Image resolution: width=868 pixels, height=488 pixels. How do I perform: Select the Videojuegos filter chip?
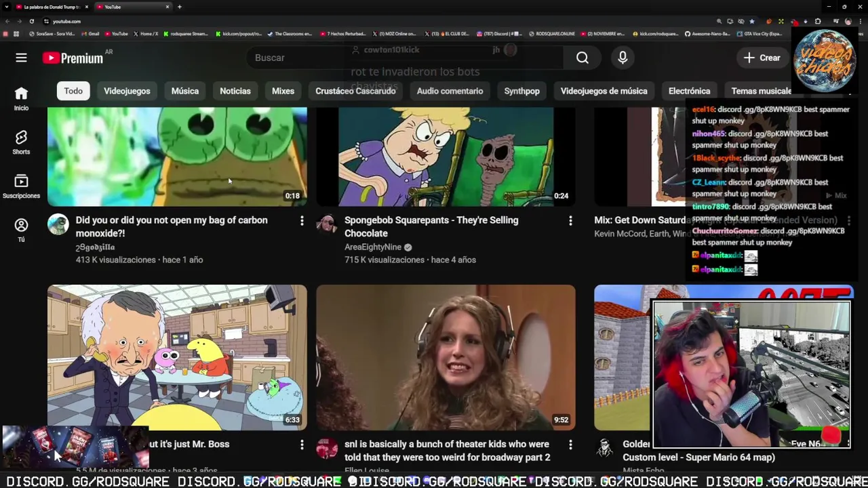click(127, 91)
